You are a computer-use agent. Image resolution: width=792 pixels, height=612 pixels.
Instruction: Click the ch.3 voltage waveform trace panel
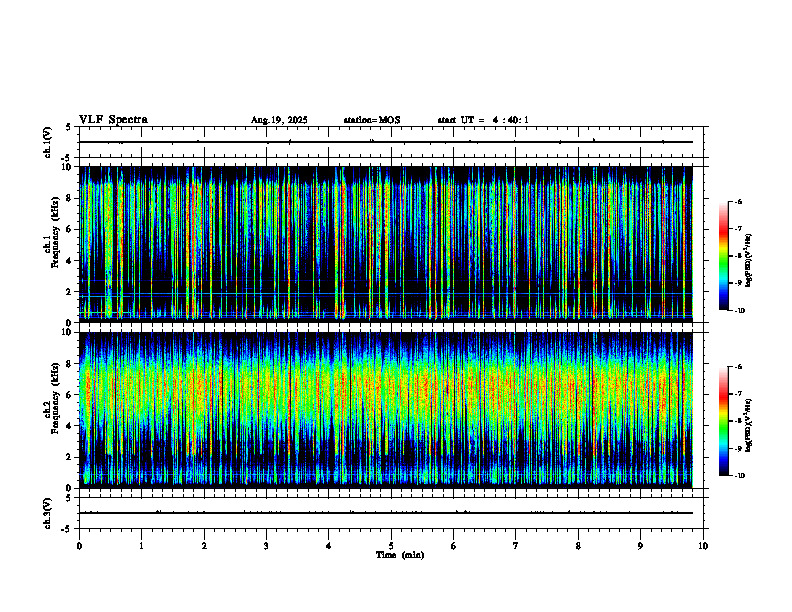point(391,513)
